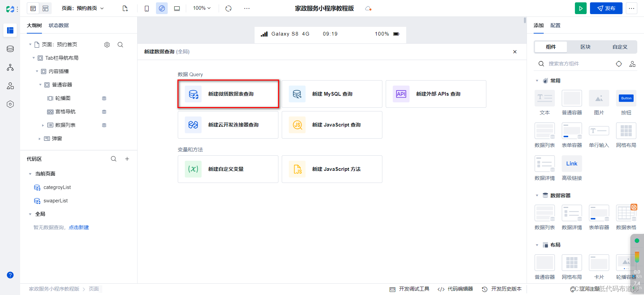
Task: Click the new page icon in toolbar
Action: point(125,8)
